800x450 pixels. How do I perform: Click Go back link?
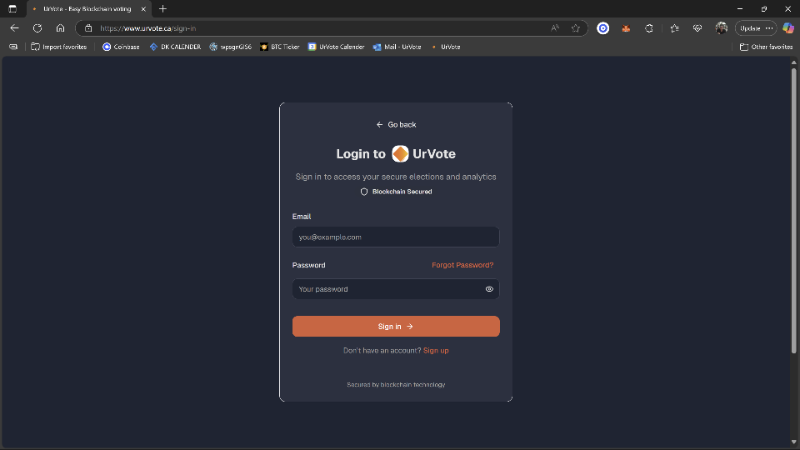click(396, 124)
